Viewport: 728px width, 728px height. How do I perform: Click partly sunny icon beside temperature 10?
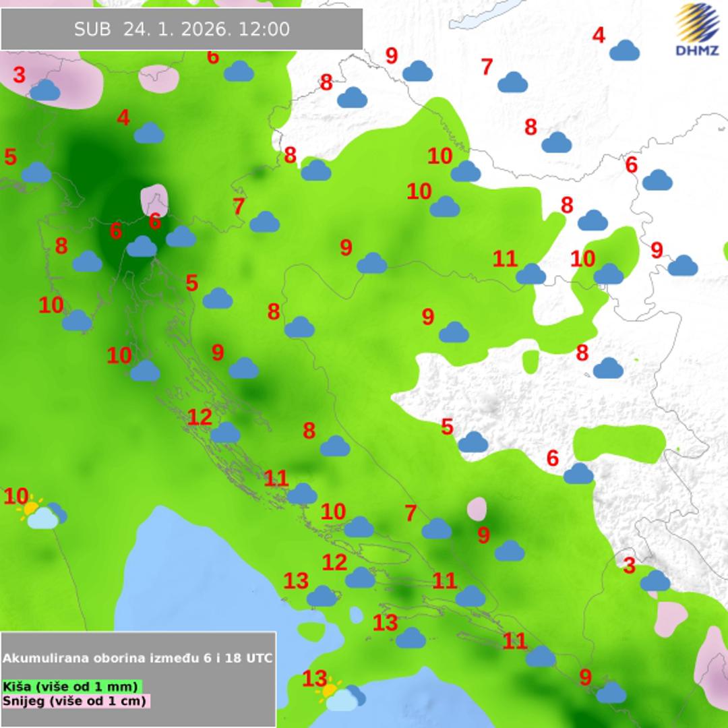tap(40, 513)
